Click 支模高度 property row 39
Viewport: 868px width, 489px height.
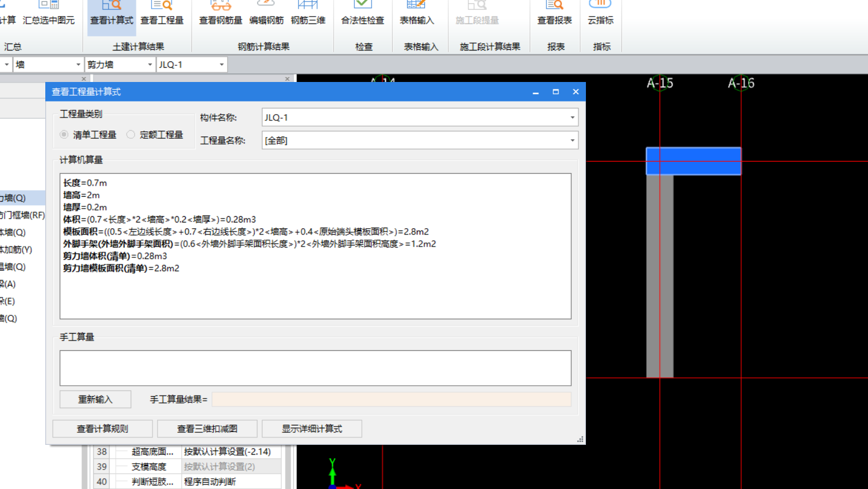pyautogui.click(x=187, y=467)
